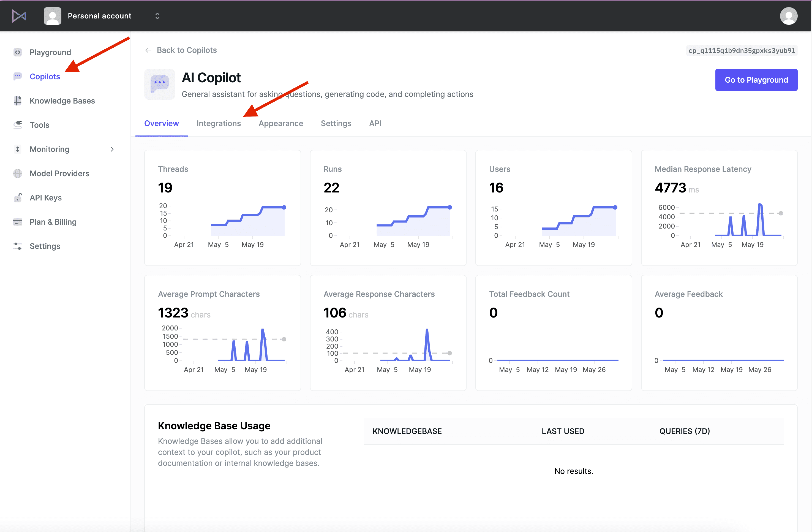Click the Personal account label

[100, 16]
